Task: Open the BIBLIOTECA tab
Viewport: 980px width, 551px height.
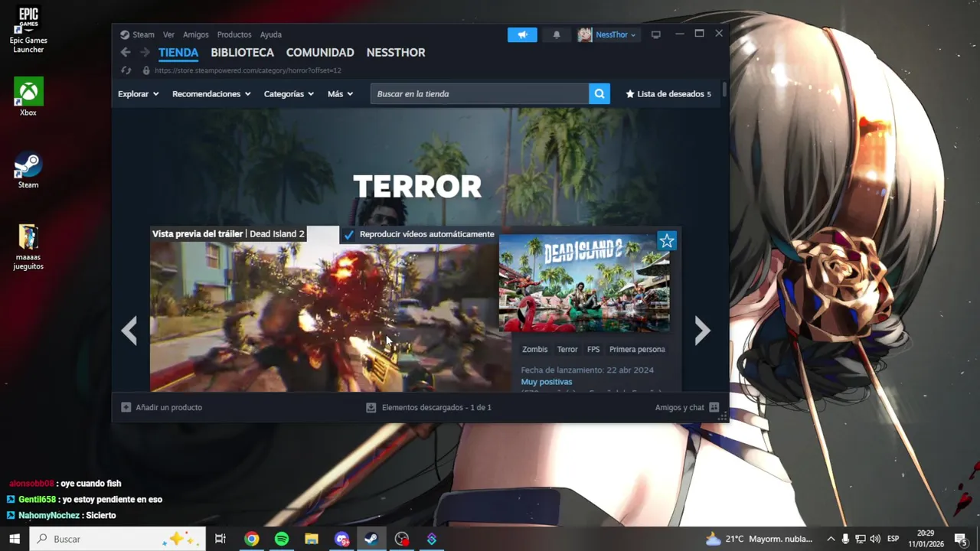Action: 242,52
